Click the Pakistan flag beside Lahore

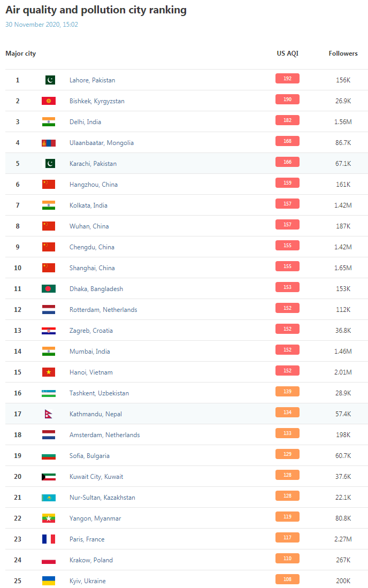tap(49, 80)
